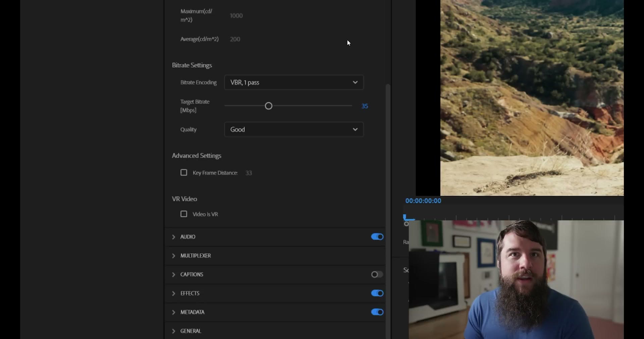The width and height of the screenshot is (644, 339).
Task: Click the Key Frame Distance value 33
Action: click(249, 173)
